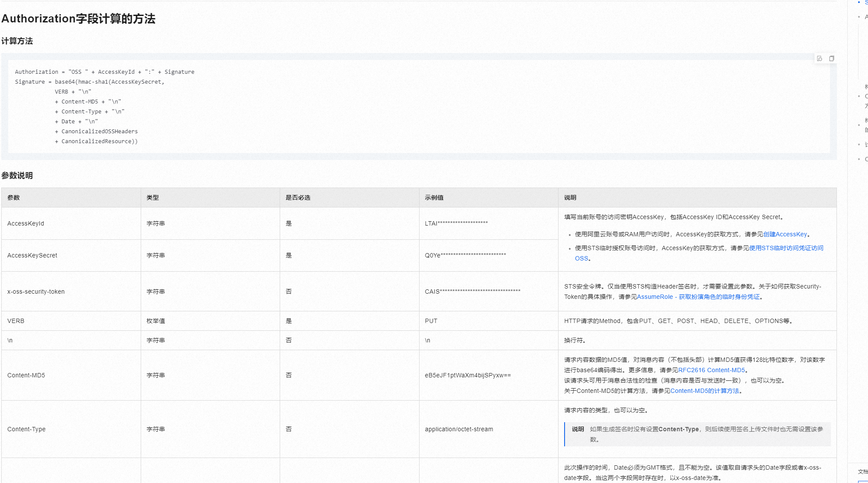Select the AccessKeySecret parameter cell
The width and height of the screenshot is (868, 483).
[x=71, y=255]
